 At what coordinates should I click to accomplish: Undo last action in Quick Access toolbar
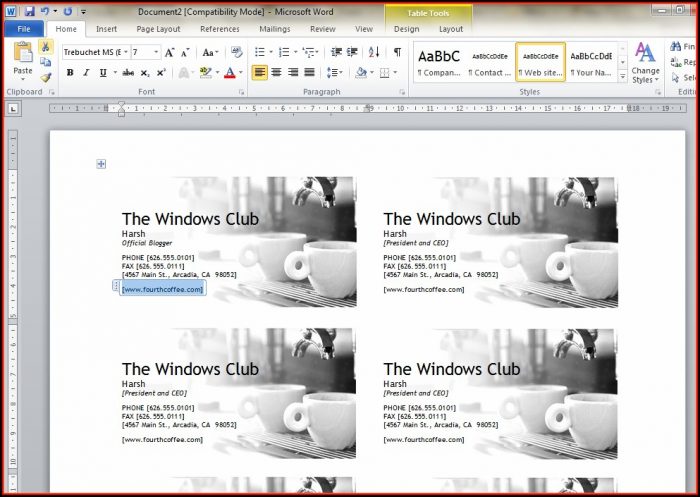coord(45,12)
